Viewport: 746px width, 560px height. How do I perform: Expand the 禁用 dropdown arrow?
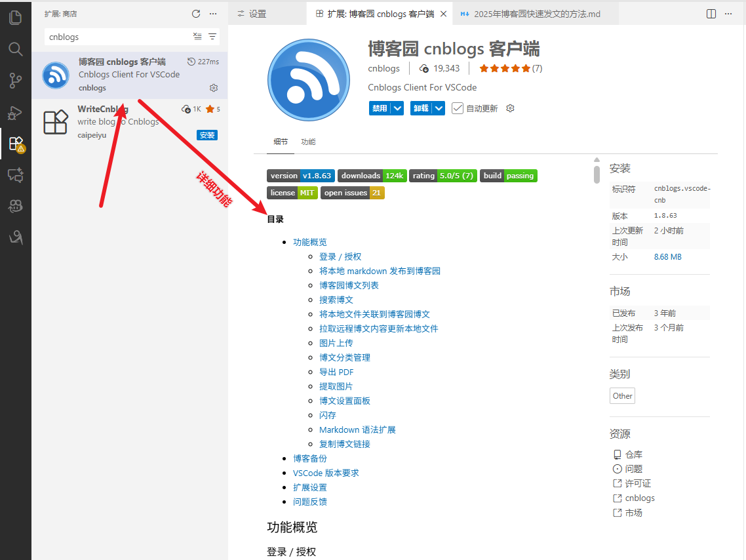[x=397, y=108]
